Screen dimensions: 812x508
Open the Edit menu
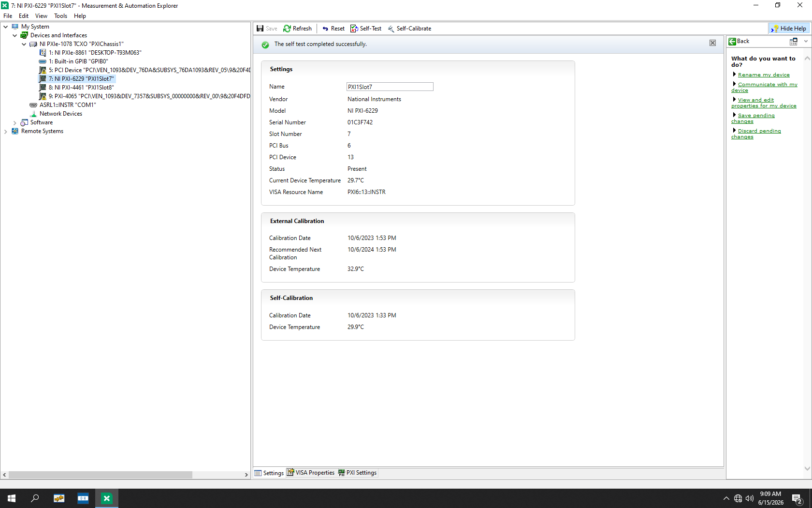click(24, 16)
